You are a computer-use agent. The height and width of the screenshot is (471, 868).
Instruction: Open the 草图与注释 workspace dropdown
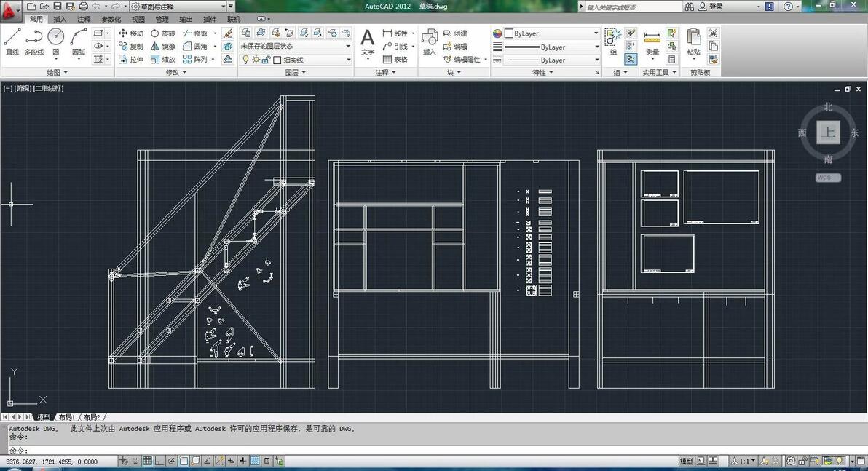tap(178, 7)
